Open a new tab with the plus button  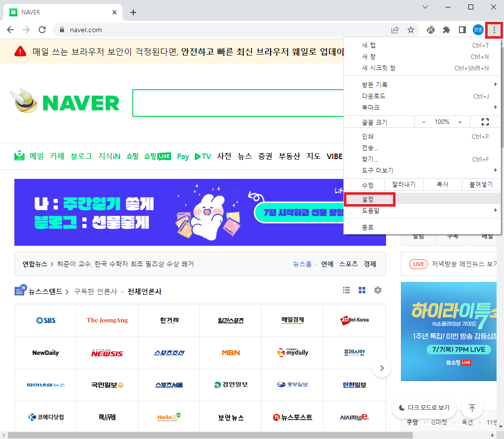133,12
